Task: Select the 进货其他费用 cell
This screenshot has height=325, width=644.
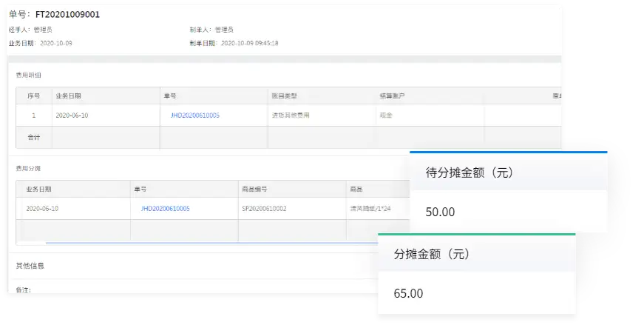Action: (x=291, y=115)
